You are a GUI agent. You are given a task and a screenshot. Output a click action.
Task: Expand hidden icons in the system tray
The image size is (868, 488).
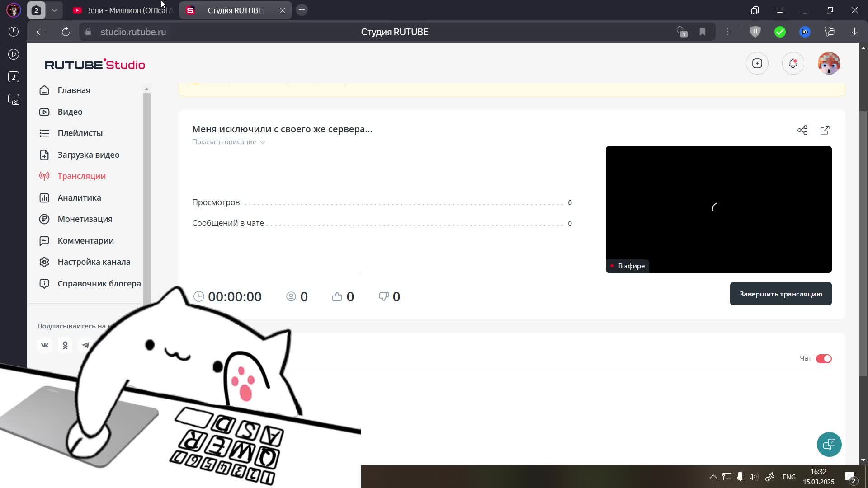click(x=713, y=477)
